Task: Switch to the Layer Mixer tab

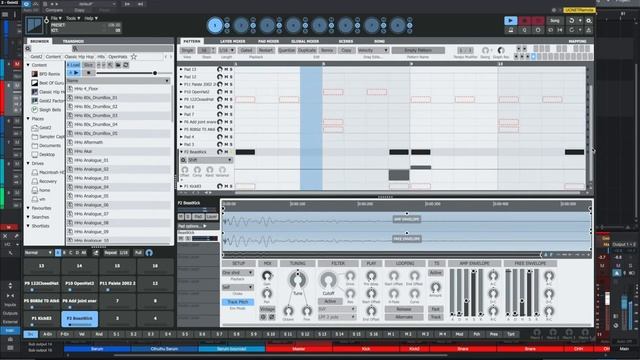Action: (232, 41)
